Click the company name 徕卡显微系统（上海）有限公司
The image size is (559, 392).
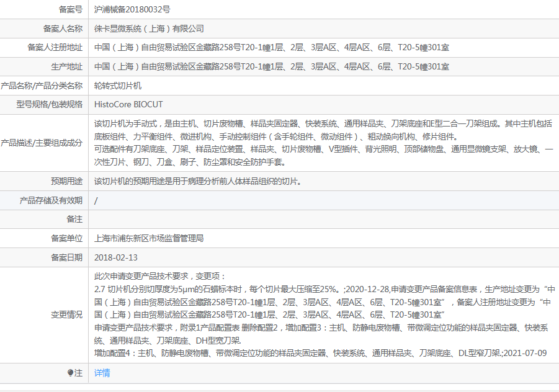click(x=149, y=29)
